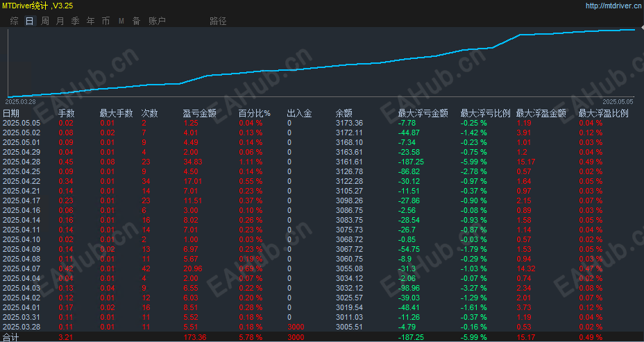Select the 2025.04.22 date row
This screenshot has height=342, width=644.
(22, 181)
